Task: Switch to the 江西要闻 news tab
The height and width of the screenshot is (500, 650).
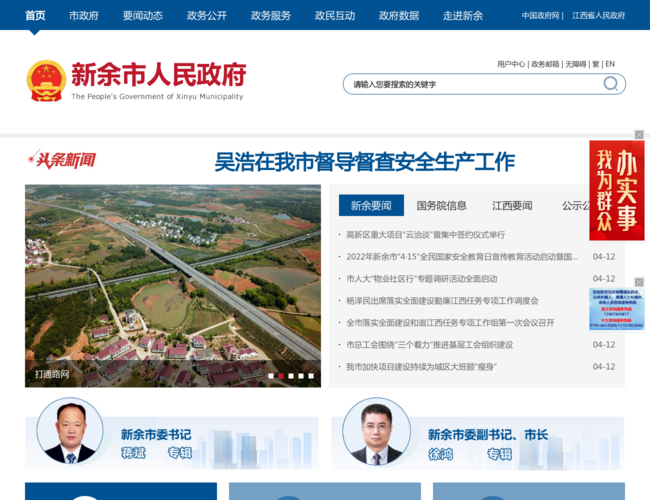Action: (x=512, y=206)
